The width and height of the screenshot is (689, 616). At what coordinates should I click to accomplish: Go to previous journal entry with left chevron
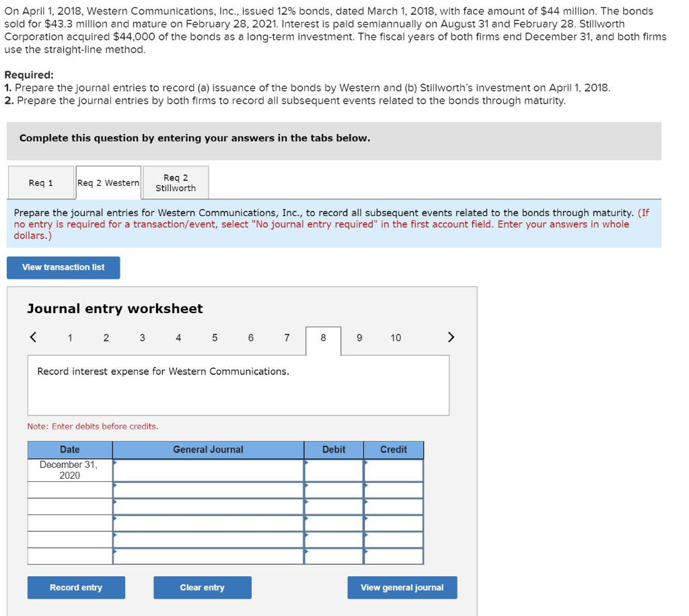33,337
